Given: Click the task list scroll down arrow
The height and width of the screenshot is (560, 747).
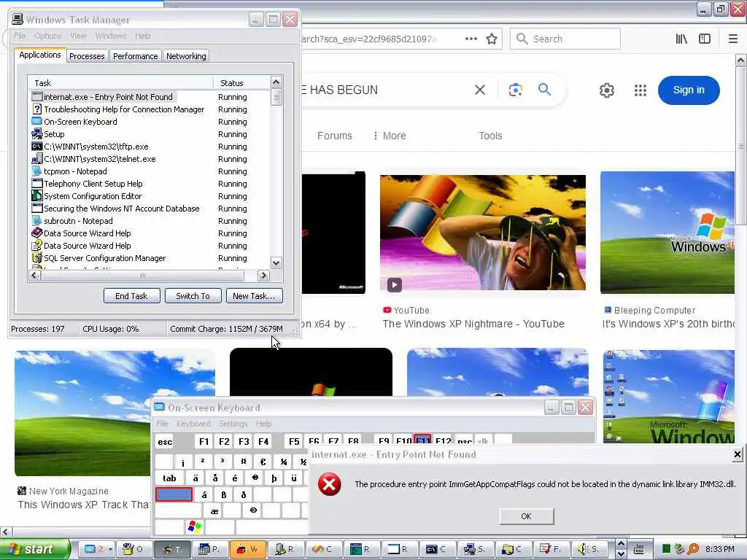Looking at the screenshot, I should 276,262.
